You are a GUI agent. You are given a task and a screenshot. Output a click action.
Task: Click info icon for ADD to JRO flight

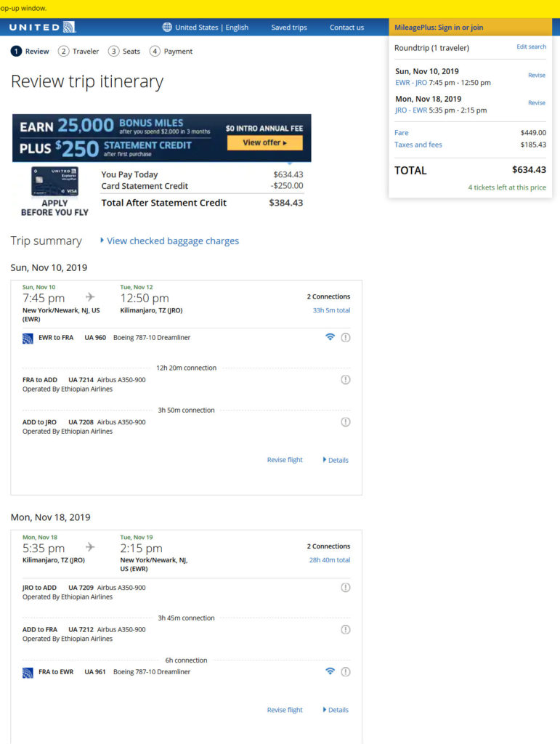click(346, 421)
